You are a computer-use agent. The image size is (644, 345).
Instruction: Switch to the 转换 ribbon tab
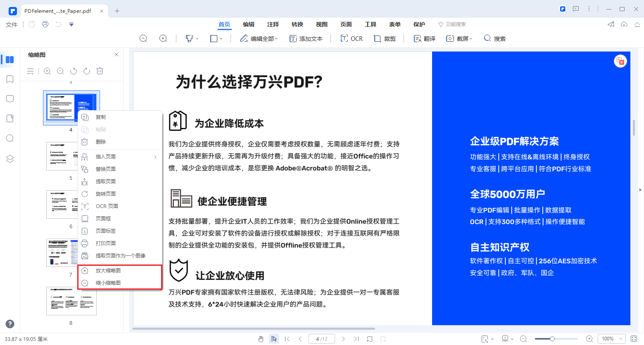click(x=297, y=24)
